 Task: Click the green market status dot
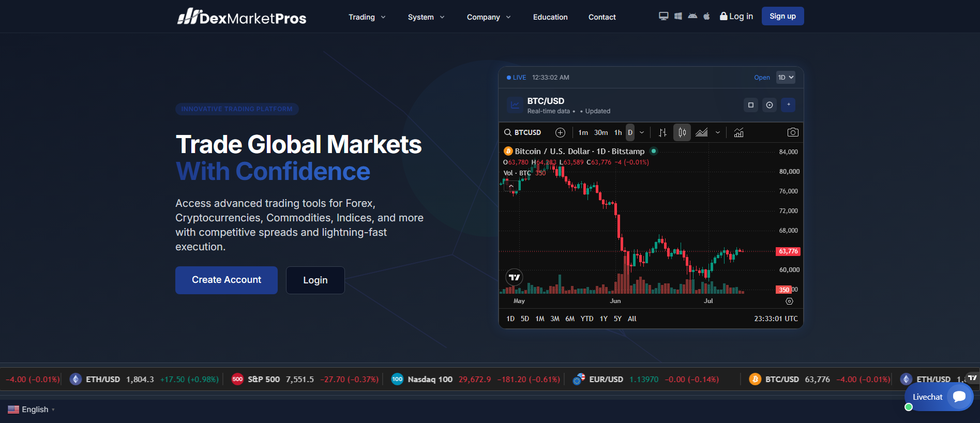pyautogui.click(x=654, y=151)
